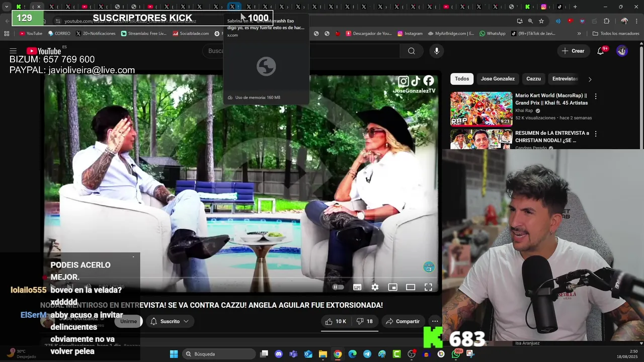Viewport: 644px width, 362px height.
Task: Launch Discord from the taskbar
Action: tap(279, 354)
